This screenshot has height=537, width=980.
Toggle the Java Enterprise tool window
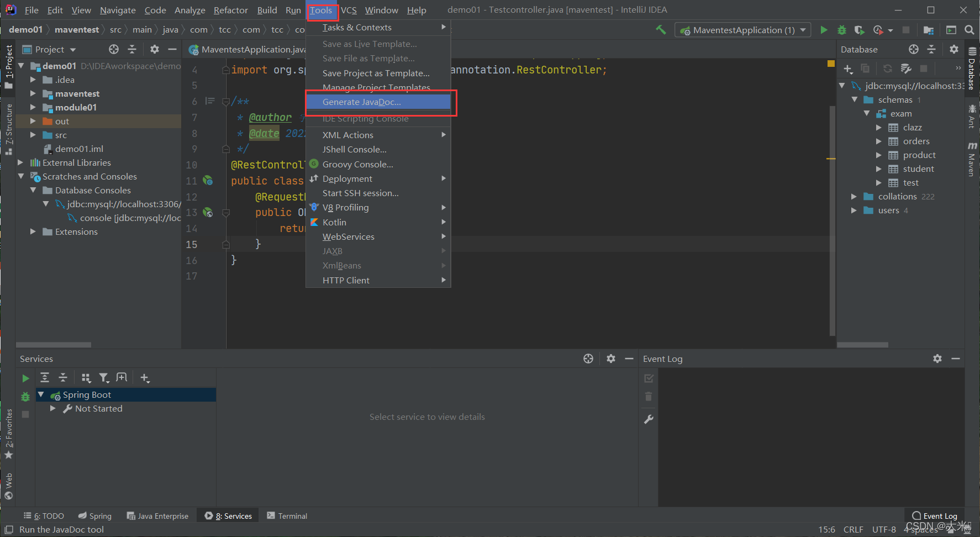click(157, 516)
